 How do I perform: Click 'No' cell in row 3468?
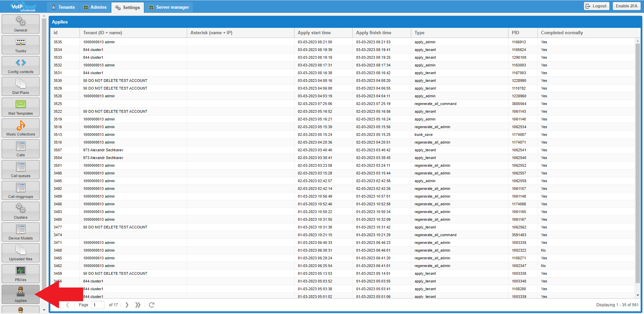(543, 250)
